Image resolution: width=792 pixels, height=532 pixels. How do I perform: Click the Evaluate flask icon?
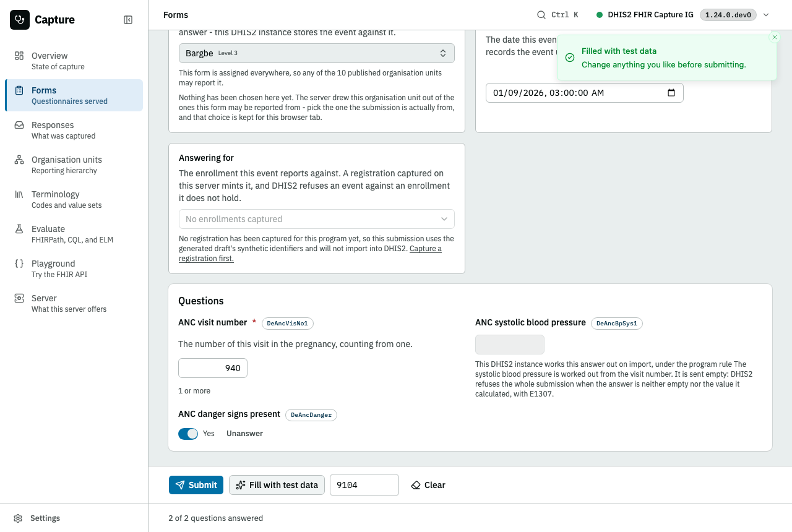point(19,229)
